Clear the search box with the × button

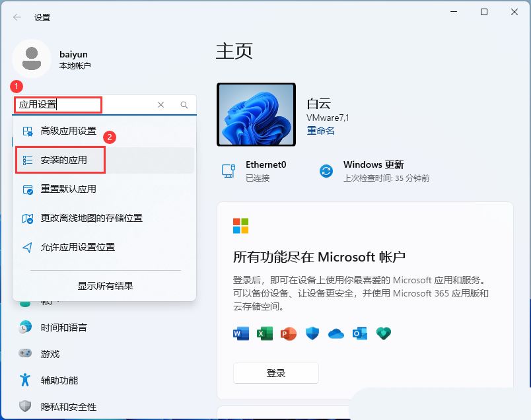pyautogui.click(x=160, y=104)
